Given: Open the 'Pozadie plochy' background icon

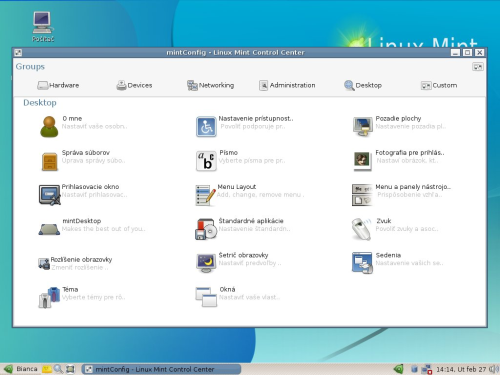Looking at the screenshot, I should 363,127.
